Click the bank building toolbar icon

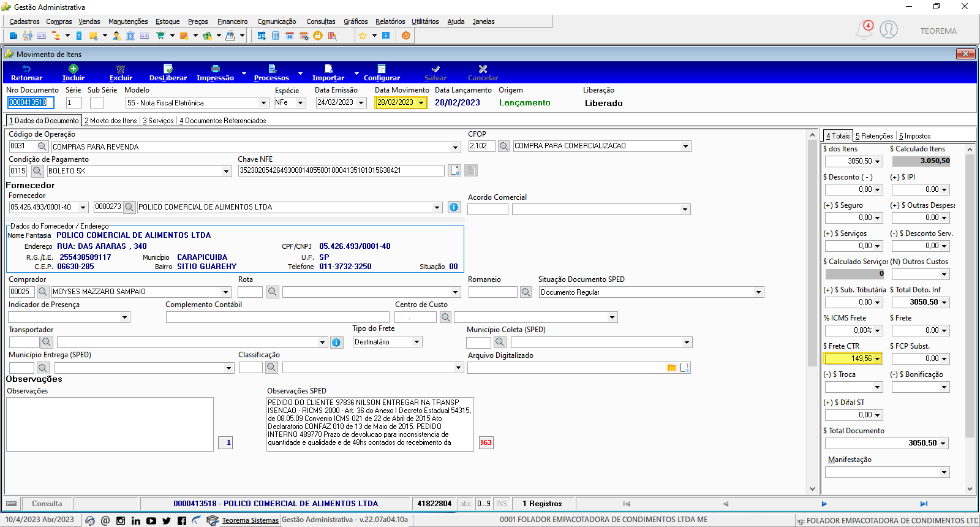130,36
